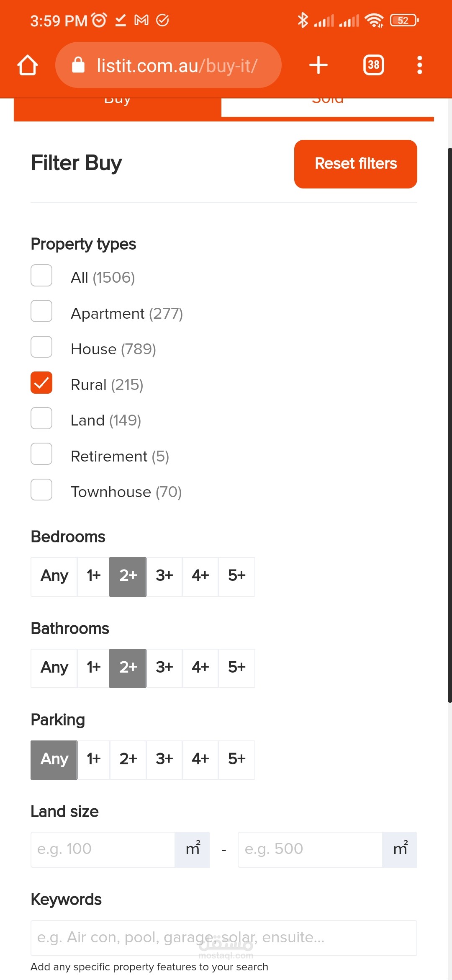Uncheck the Rural property type checkbox
This screenshot has height=980, width=452.
41,383
